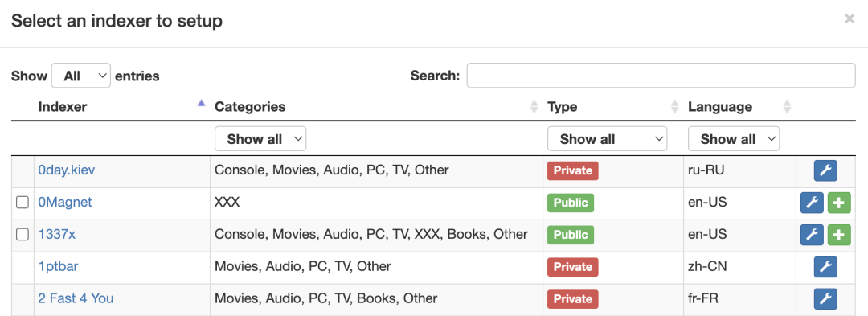
Task: Tick the checkbox next to 1337x
Action: point(23,235)
